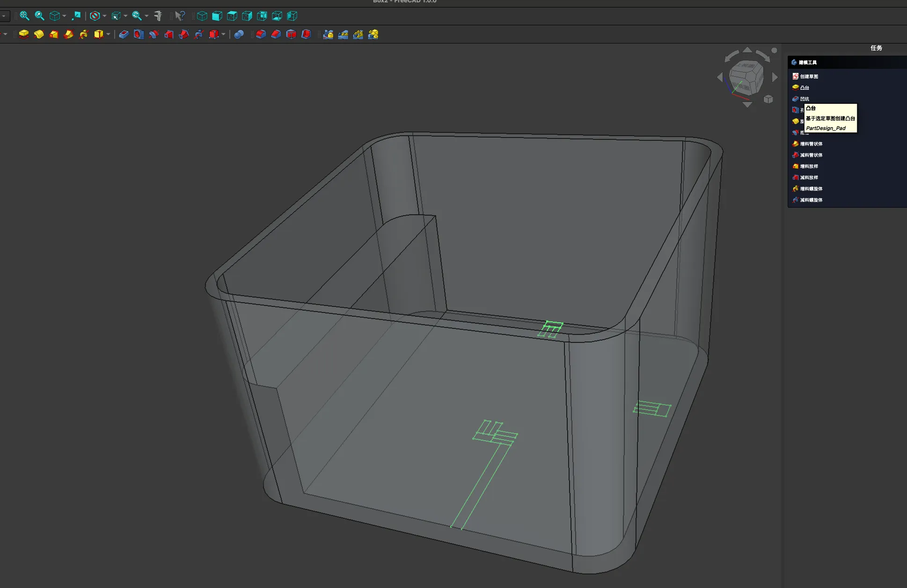The image size is (907, 588).
Task: Click the Boolean operation spheres icon
Action: (239, 34)
